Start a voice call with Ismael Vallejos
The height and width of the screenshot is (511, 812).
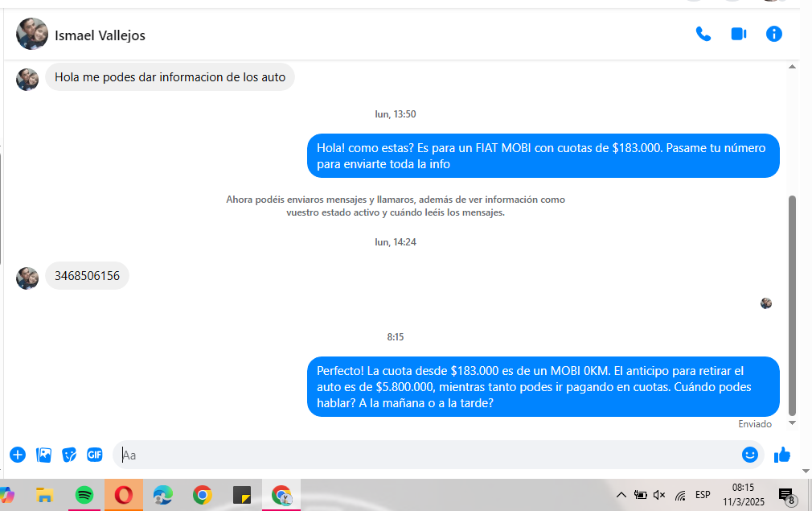[703, 34]
